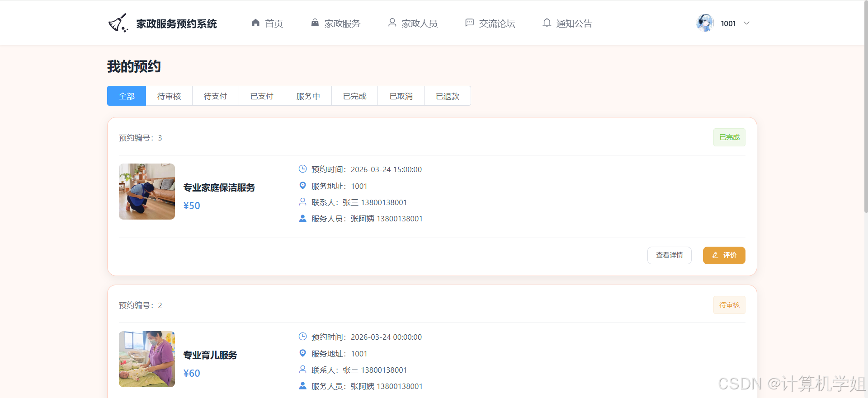Screen dimensions: 868x398
Task: Select the 已完成 filter tab
Action: 355,96
